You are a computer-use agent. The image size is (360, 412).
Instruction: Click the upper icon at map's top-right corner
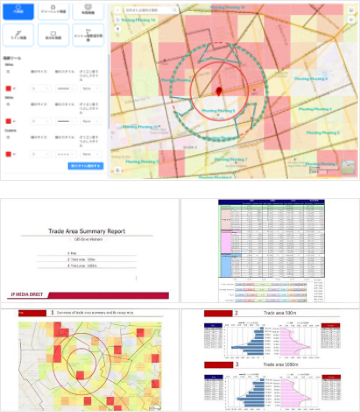(351, 10)
